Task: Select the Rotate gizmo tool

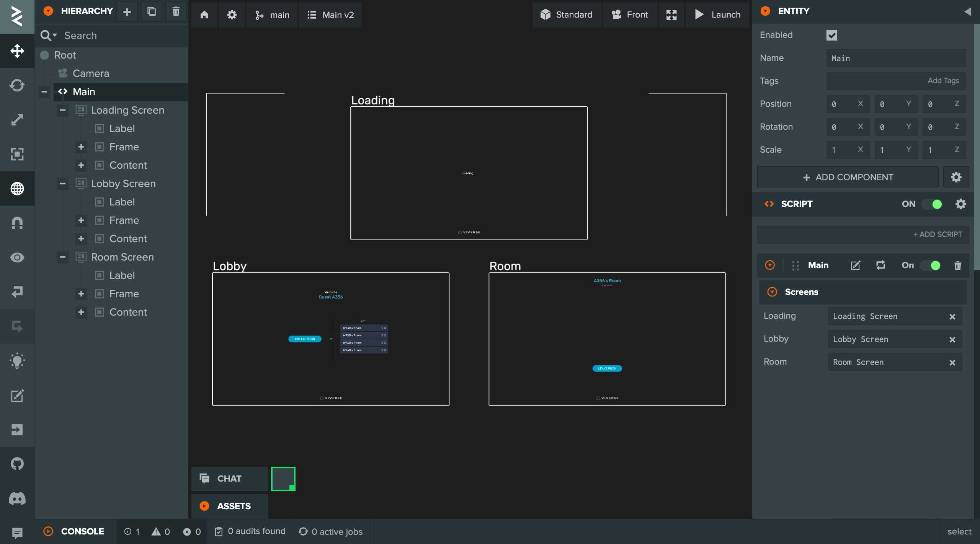Action: [x=17, y=85]
